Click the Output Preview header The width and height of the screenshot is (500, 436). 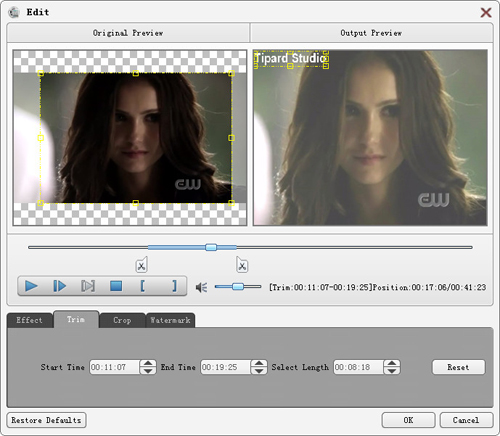tap(371, 33)
